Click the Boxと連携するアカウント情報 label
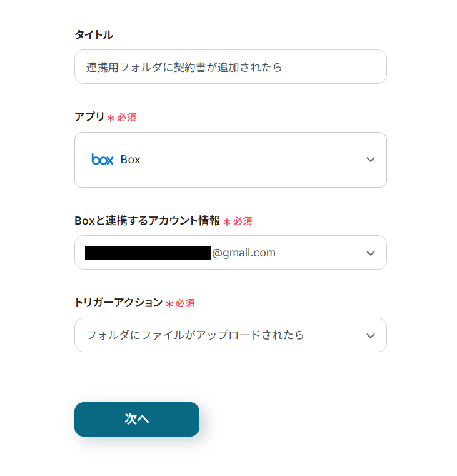The height and width of the screenshot is (476, 457). pyautogui.click(x=147, y=221)
